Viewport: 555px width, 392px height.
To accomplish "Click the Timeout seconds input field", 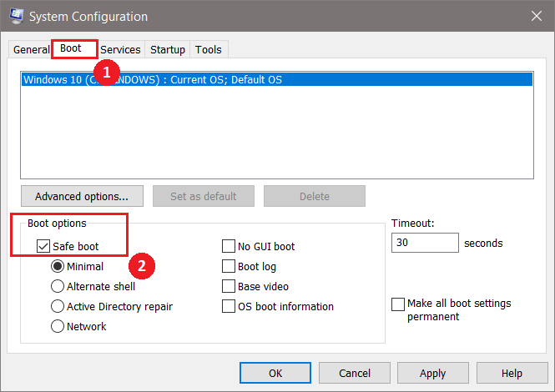I will [424, 244].
